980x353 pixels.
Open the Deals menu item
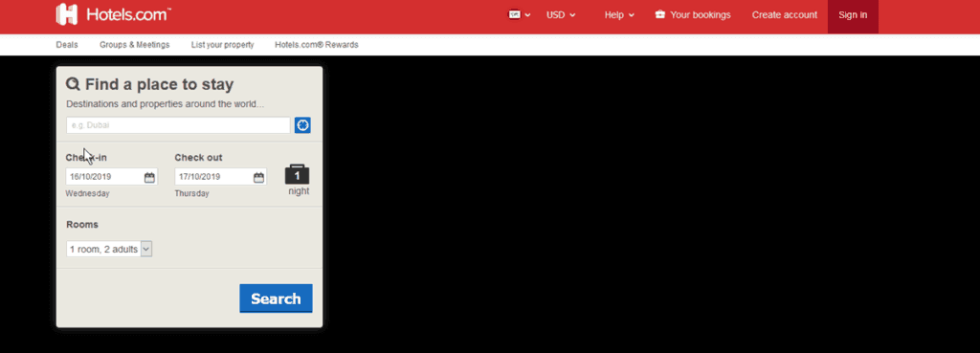[x=67, y=45]
